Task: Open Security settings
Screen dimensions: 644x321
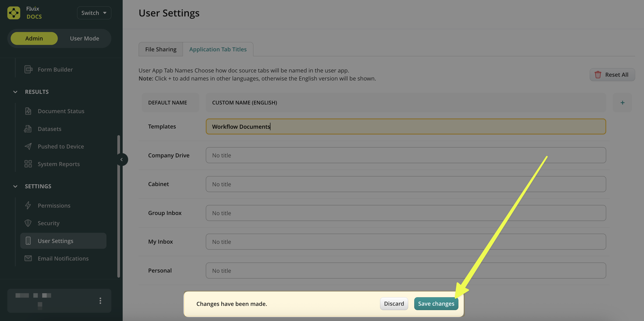Action: click(x=48, y=223)
